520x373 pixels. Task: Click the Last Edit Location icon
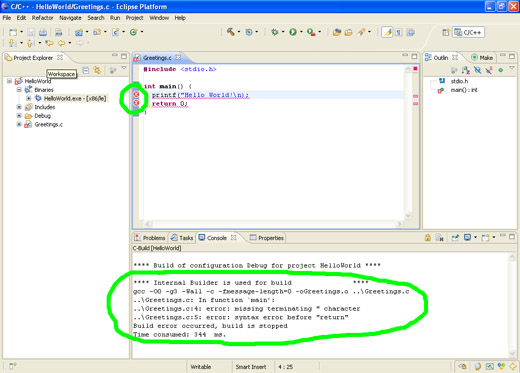click(49, 43)
